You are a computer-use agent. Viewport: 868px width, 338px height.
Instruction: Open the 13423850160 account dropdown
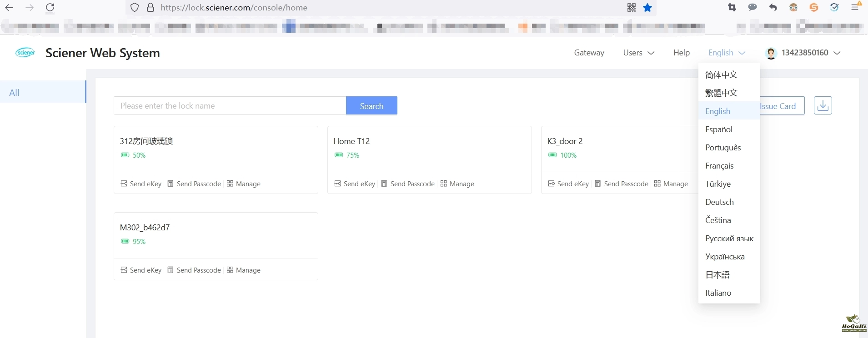[810, 53]
